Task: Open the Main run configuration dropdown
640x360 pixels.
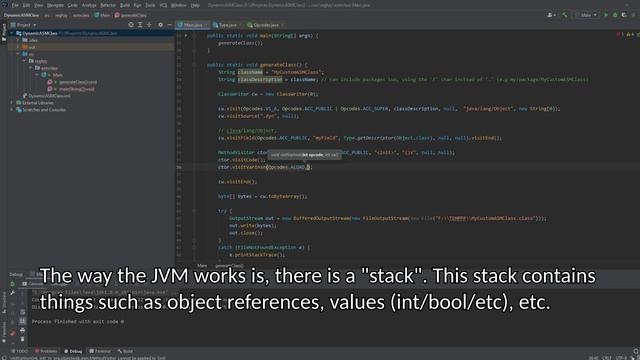Action: click(x=587, y=15)
